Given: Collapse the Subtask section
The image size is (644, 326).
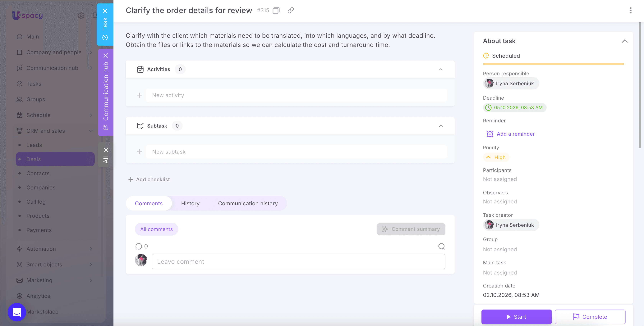Looking at the screenshot, I should (441, 126).
